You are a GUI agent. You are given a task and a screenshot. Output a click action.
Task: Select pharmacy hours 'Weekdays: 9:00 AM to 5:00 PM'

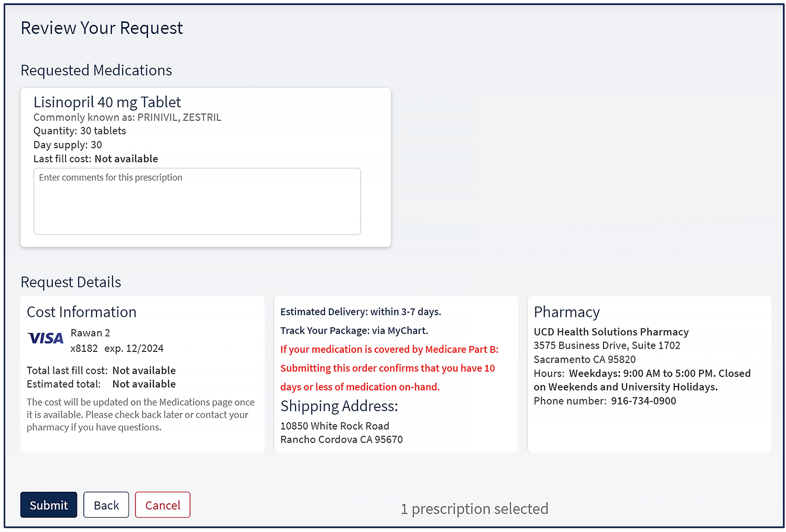(x=641, y=373)
